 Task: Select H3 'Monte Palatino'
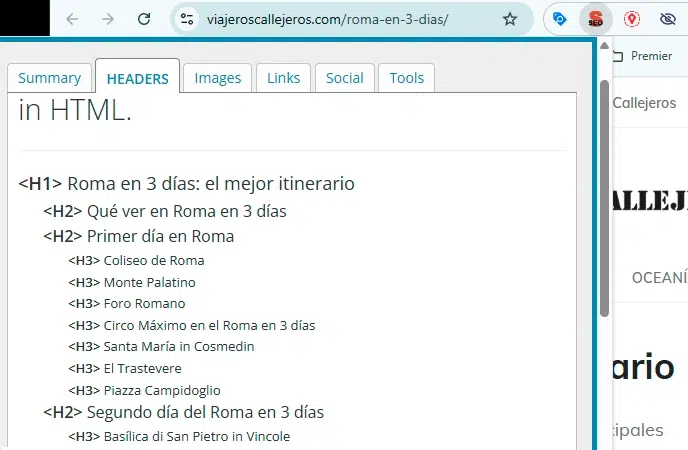point(132,282)
